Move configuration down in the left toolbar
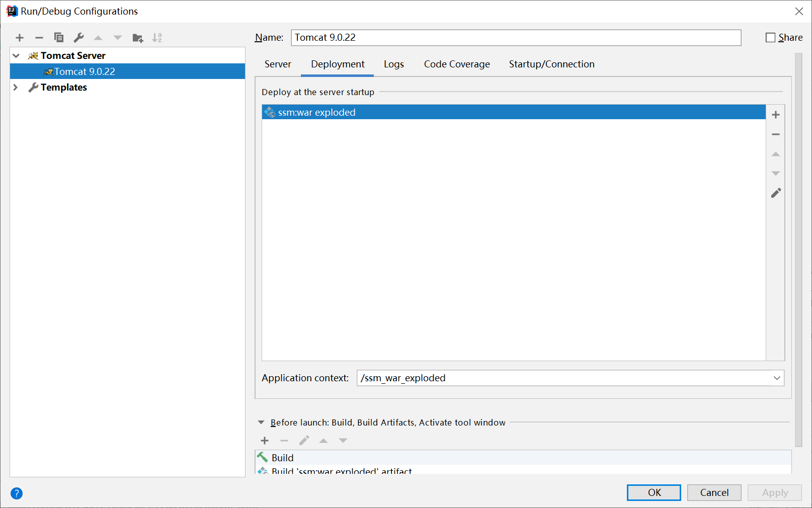Image resolution: width=812 pixels, height=508 pixels. [x=118, y=38]
